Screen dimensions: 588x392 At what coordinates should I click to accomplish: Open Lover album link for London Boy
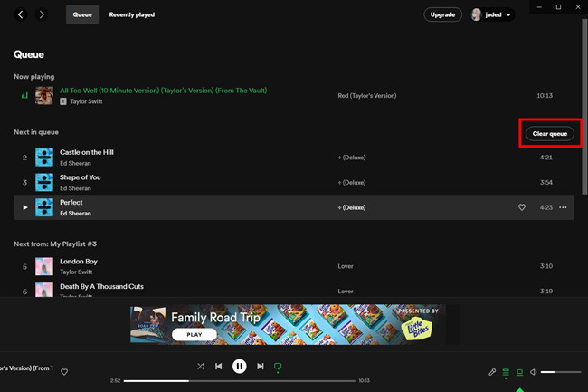(346, 266)
